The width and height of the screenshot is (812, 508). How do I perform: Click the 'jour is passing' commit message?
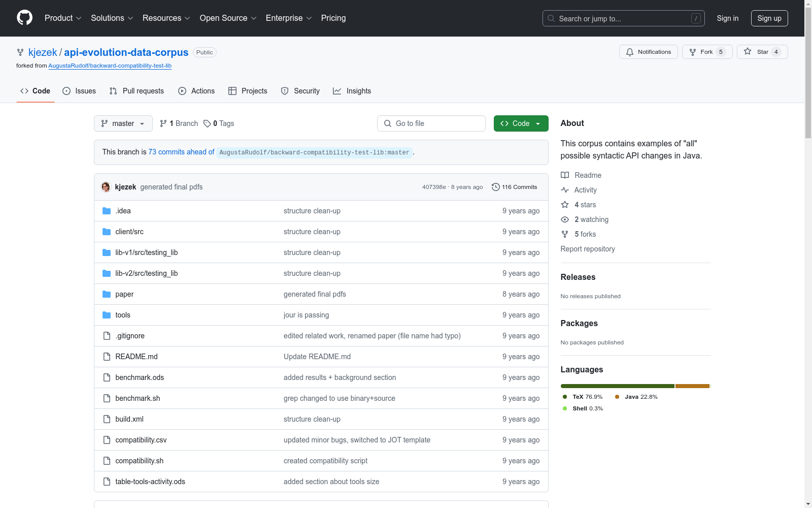306,315
